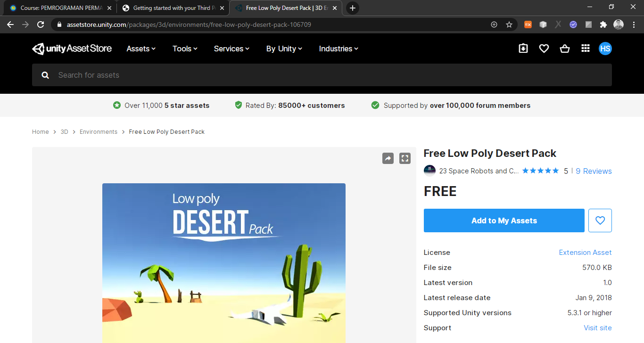Go to Environments breadcrumb
This screenshot has width=644, height=343.
click(x=99, y=132)
